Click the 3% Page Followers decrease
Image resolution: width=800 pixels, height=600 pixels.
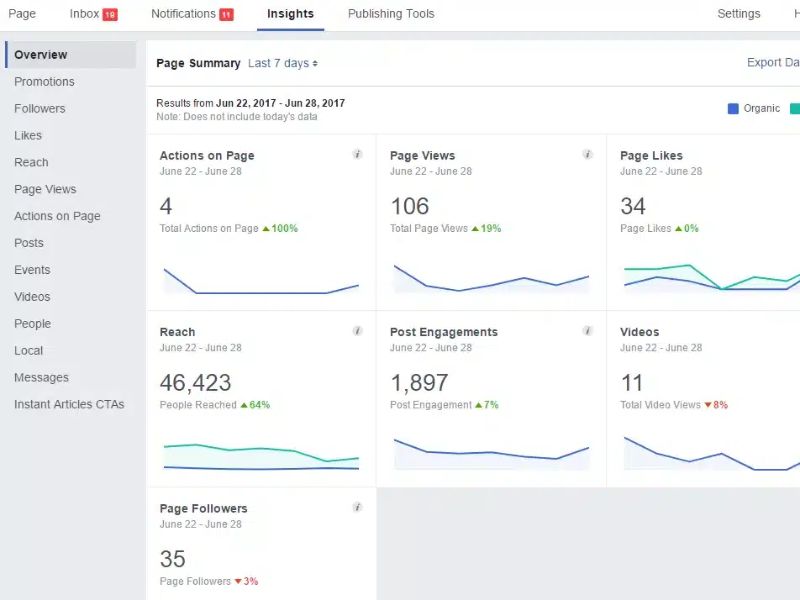(x=246, y=581)
